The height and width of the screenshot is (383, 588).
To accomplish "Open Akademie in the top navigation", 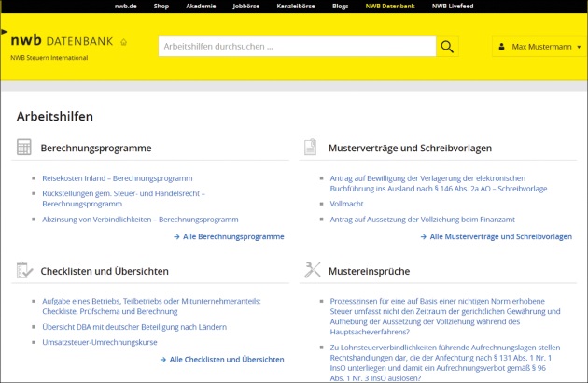I will pyautogui.click(x=200, y=6).
